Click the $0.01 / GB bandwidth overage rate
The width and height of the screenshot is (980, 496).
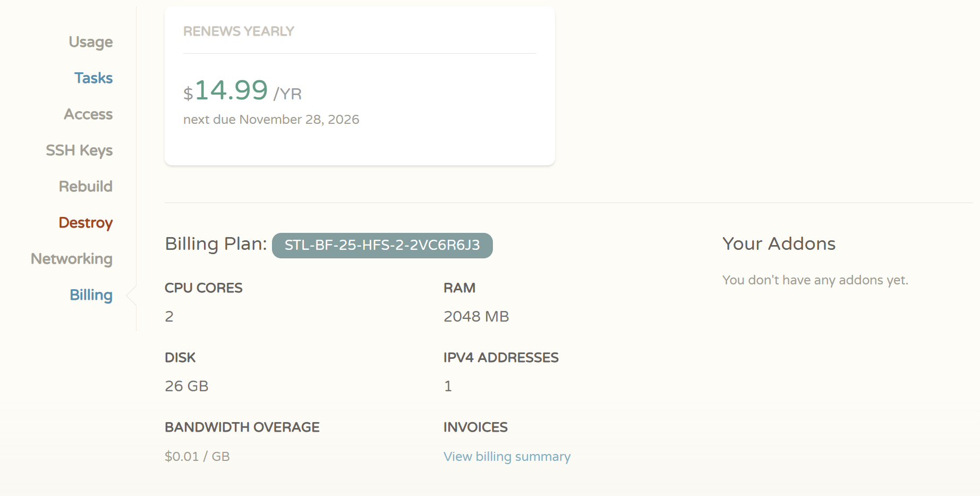(x=197, y=457)
